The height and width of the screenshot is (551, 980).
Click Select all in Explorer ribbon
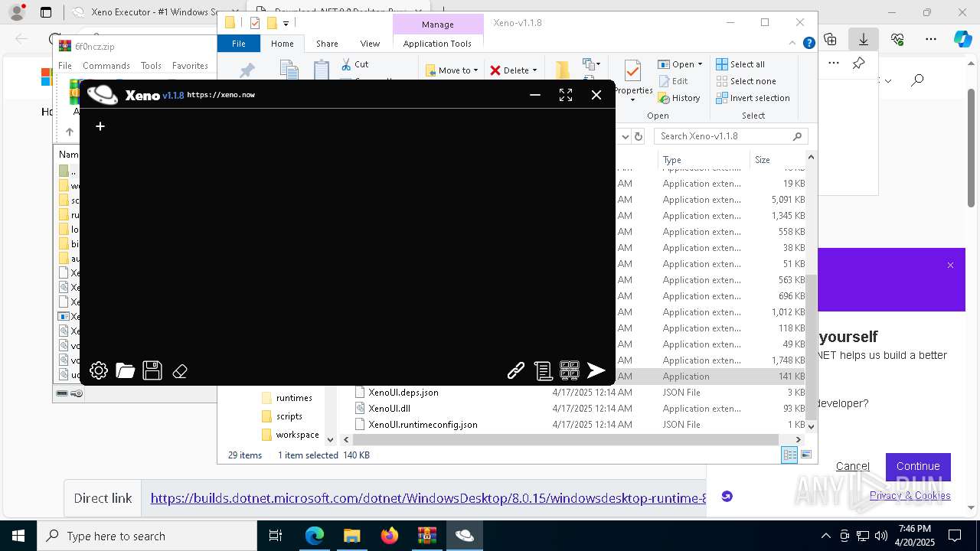click(x=740, y=64)
